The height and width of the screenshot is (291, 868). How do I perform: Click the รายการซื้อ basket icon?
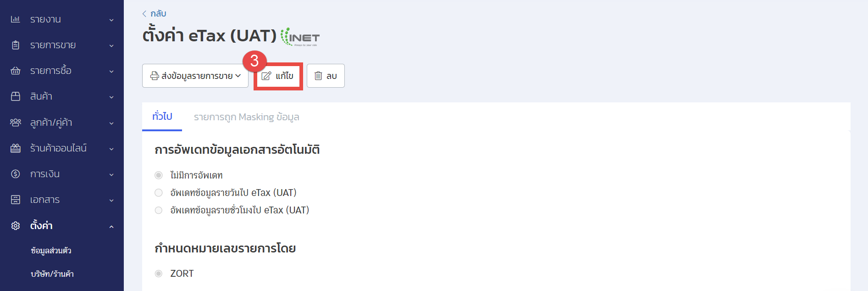(16, 71)
